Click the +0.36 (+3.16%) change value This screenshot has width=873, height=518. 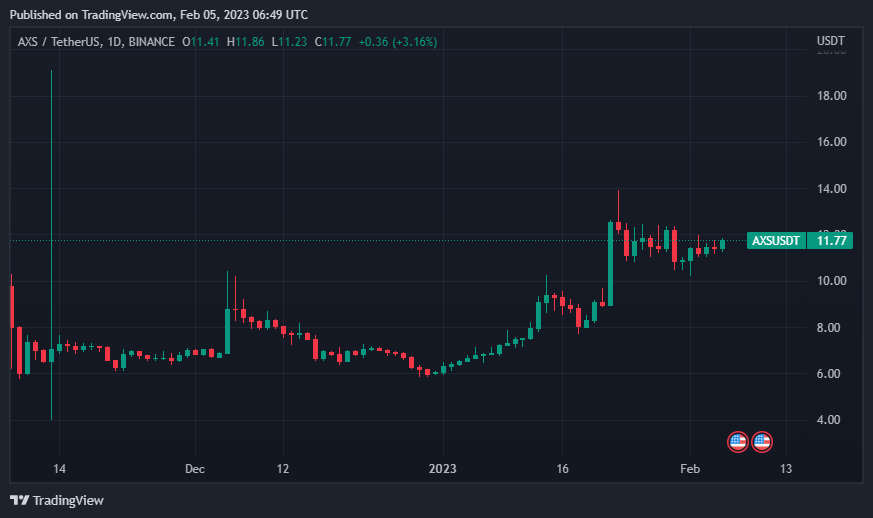[398, 42]
